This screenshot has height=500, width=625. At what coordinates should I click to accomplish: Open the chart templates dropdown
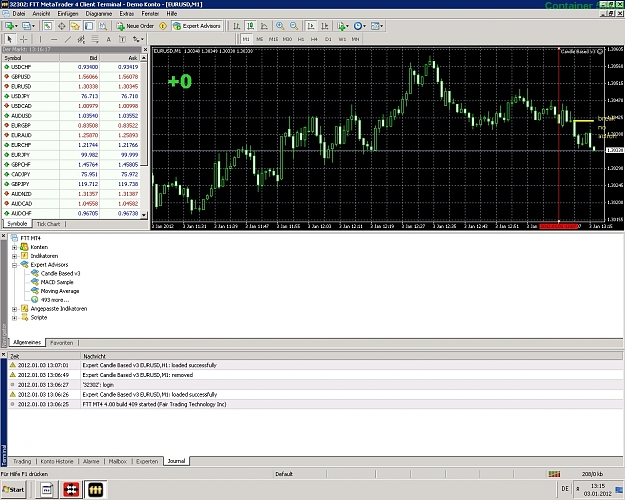click(x=377, y=26)
